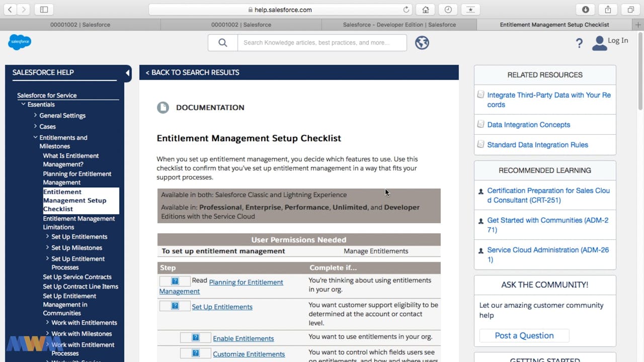Reload the page in address bar

click(406, 10)
